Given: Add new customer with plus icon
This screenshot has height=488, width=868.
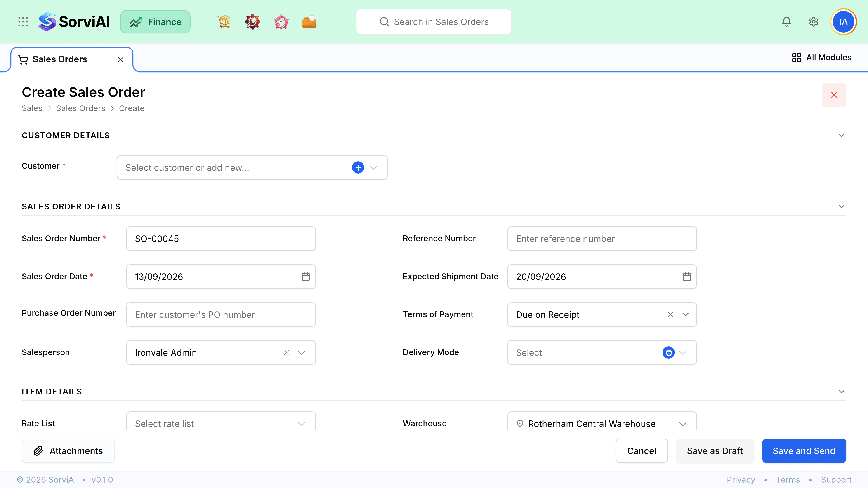Looking at the screenshot, I should coord(358,167).
